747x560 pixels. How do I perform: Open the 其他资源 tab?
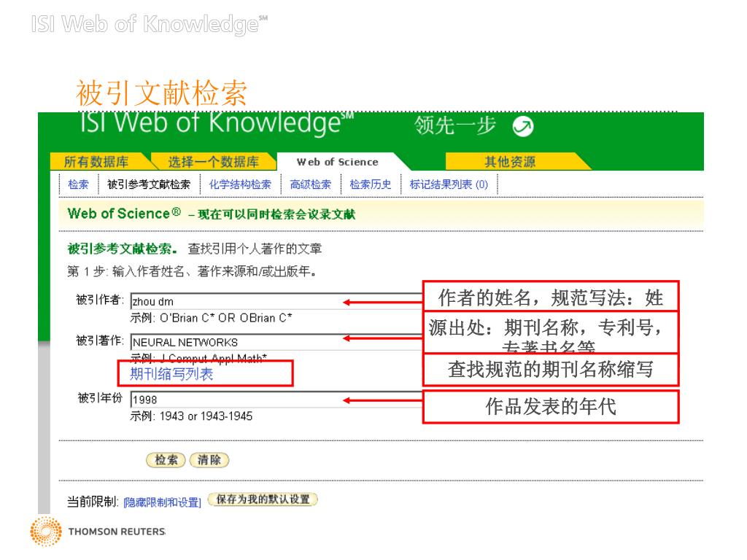(510, 162)
